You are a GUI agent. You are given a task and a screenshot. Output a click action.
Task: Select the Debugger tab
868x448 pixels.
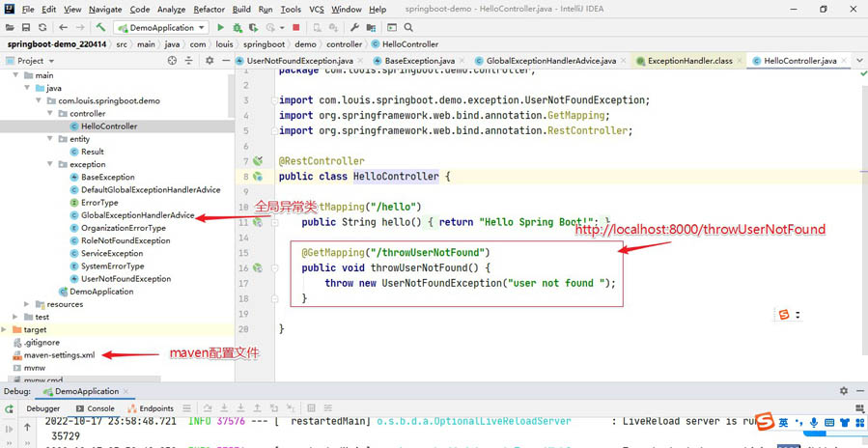click(x=43, y=408)
